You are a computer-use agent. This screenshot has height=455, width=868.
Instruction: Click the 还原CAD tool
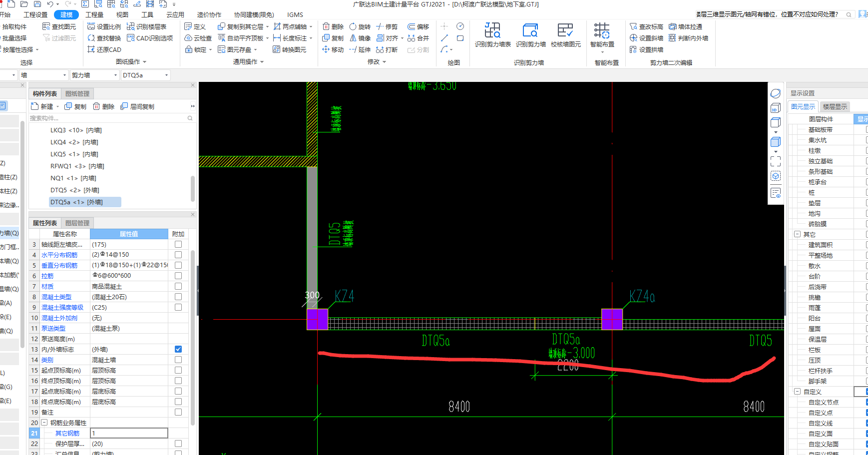tap(104, 49)
